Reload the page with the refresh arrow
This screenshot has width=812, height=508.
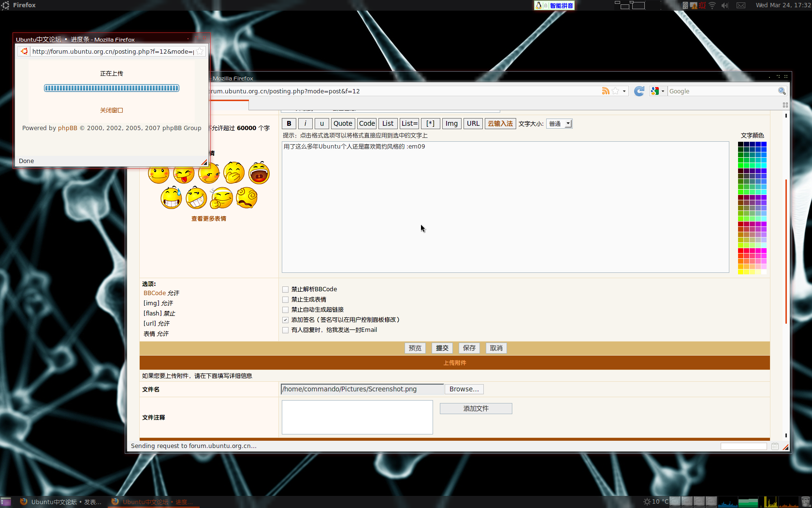tap(639, 91)
